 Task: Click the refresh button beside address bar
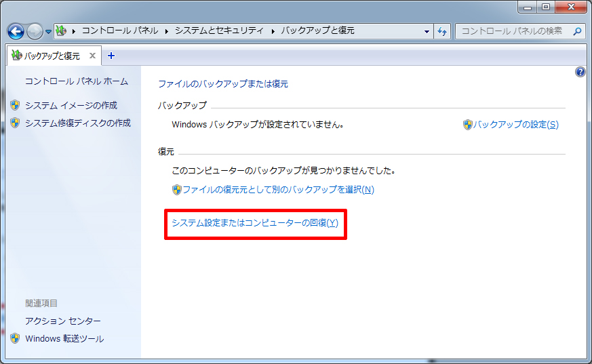pyautogui.click(x=442, y=31)
